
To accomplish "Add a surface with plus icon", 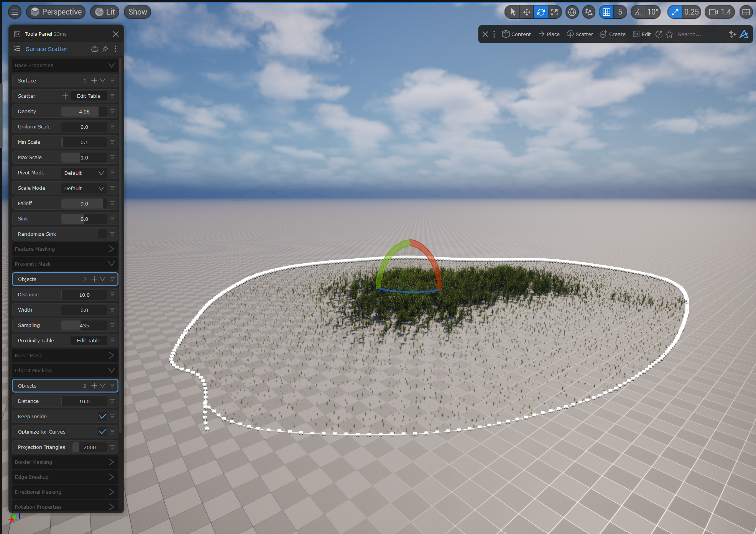I will 94,81.
